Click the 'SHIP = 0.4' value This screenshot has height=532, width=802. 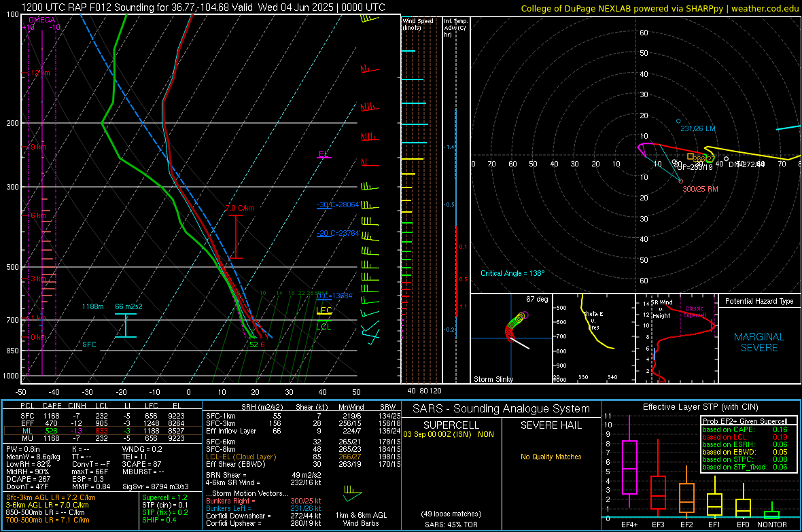pyautogui.click(x=159, y=520)
